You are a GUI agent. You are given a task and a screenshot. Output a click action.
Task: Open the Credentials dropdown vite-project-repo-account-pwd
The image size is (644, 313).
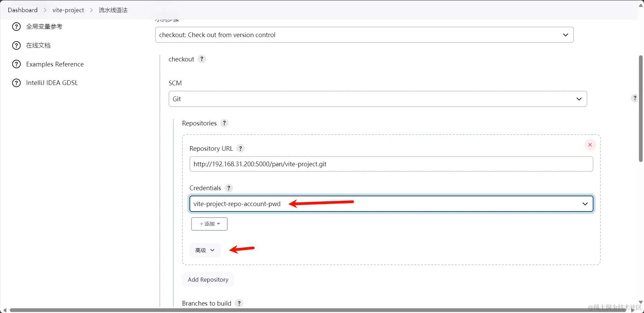[x=391, y=204]
